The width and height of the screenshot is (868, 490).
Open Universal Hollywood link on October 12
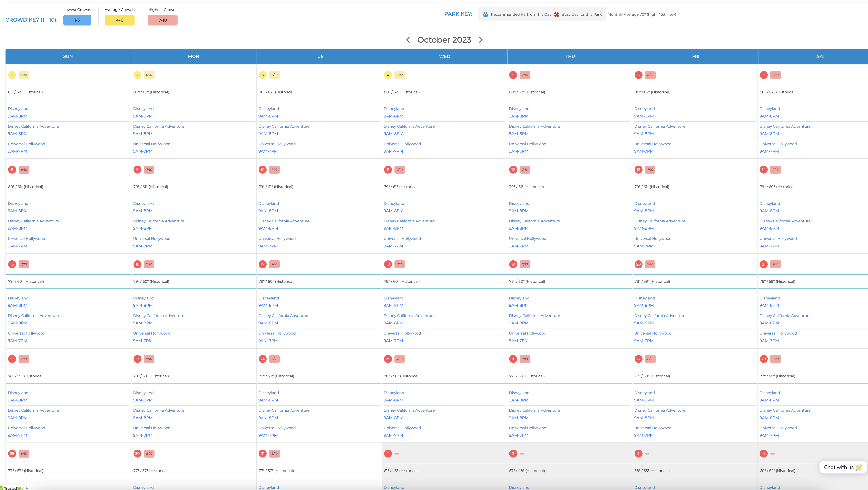[527, 238]
